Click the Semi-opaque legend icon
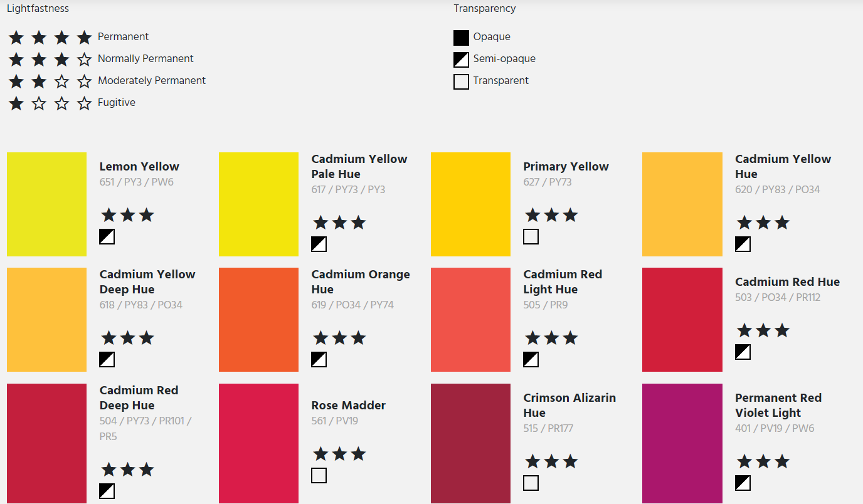Image resolution: width=863 pixels, height=504 pixels. coord(461,60)
